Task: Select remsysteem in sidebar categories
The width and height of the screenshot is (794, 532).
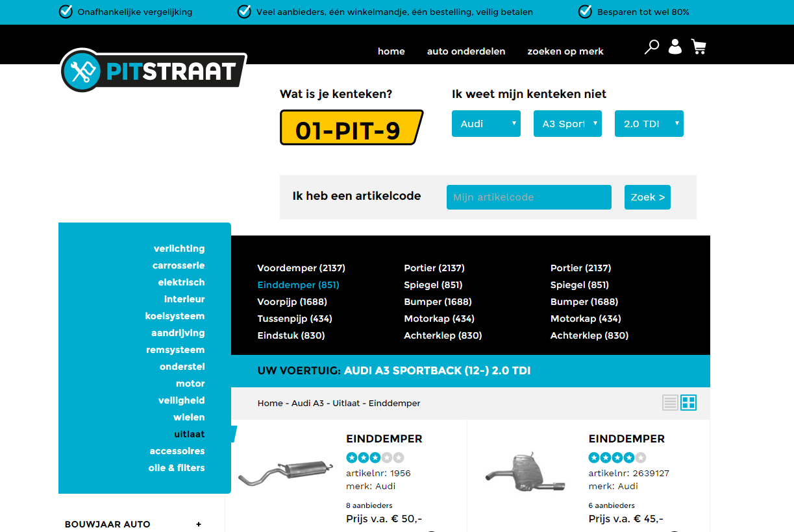Action: click(175, 350)
